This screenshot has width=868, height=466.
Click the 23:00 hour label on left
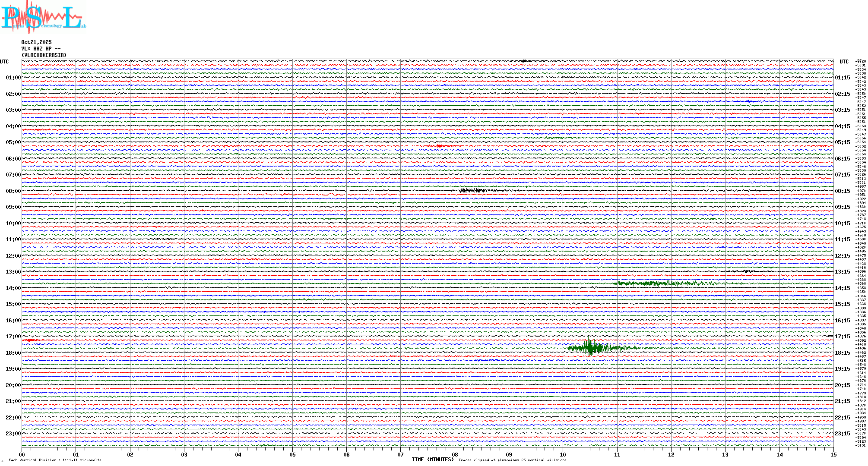13,434
